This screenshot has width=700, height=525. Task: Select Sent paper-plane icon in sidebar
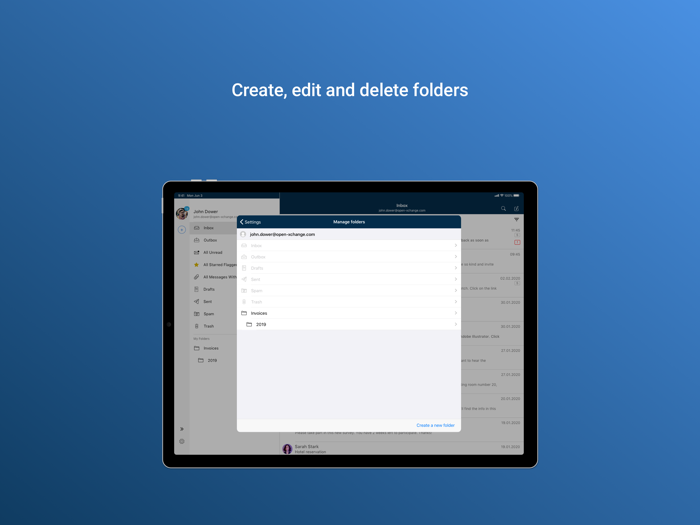click(x=196, y=301)
